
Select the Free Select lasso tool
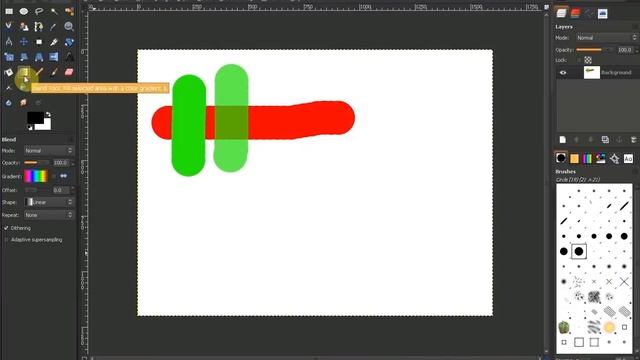coord(39,11)
